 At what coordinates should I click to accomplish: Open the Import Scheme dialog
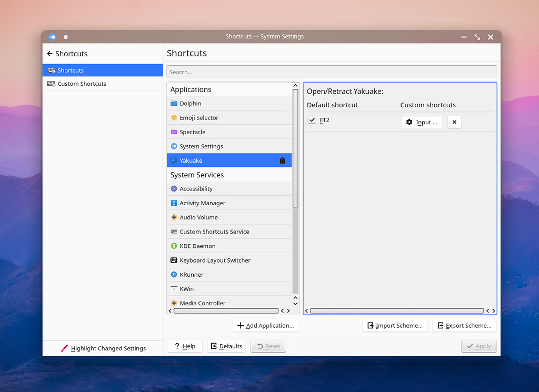coord(395,325)
